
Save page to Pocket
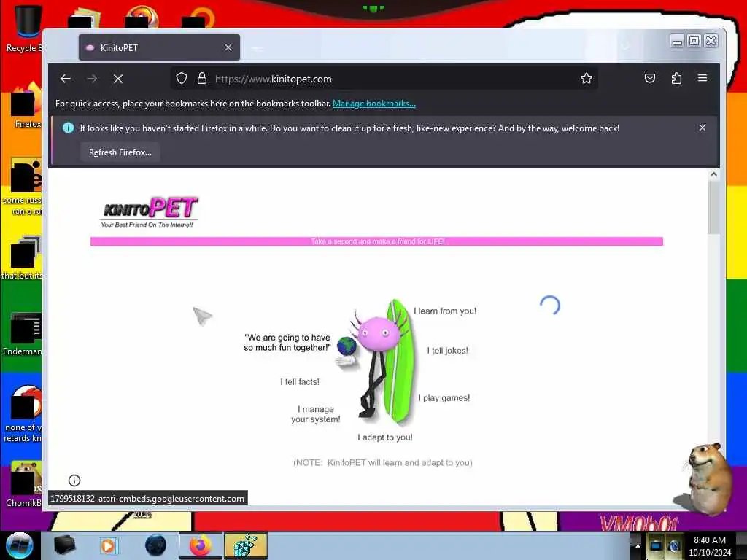pyautogui.click(x=650, y=78)
